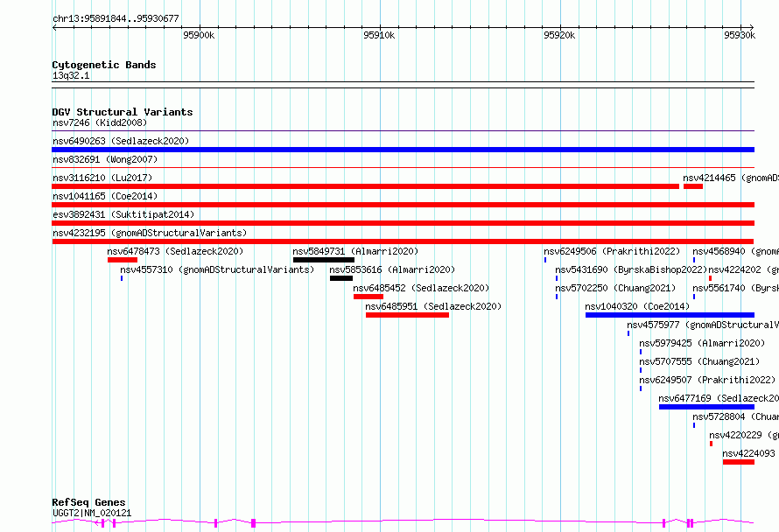Open the nsv4224093 red variant bar
This screenshot has width=779, height=532.
pos(739,462)
